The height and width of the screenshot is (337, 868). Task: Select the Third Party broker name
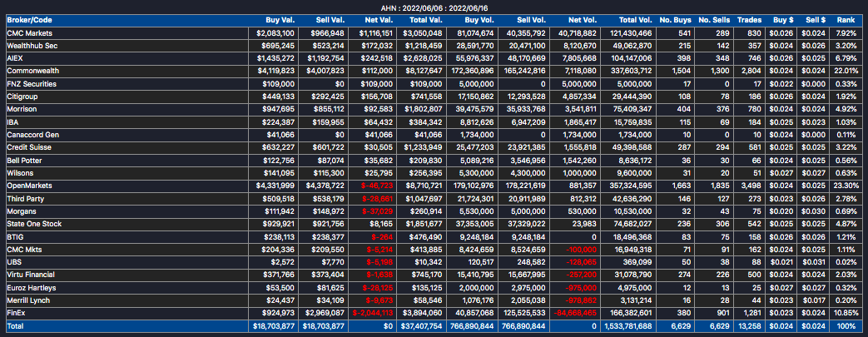click(x=25, y=198)
